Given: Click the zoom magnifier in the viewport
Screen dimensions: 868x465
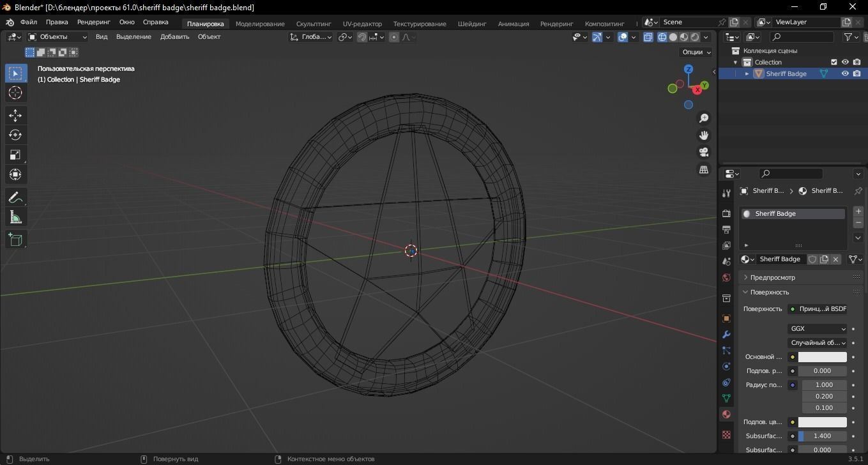Looking at the screenshot, I should click(x=704, y=118).
